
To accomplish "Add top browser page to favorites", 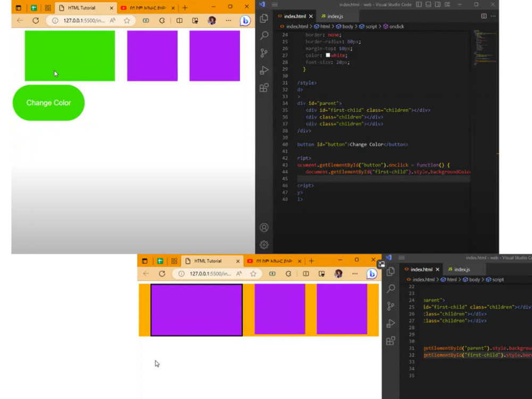I will point(127,21).
